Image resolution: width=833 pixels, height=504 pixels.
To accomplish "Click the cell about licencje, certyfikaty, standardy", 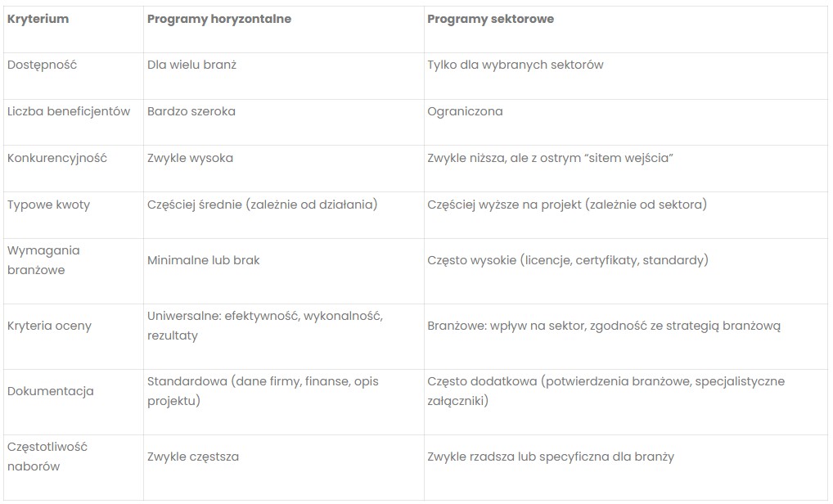I will click(x=567, y=260).
